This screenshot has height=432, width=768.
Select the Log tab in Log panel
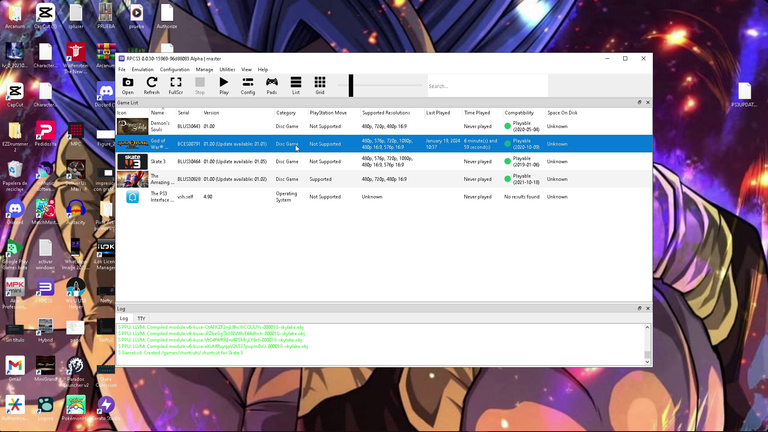pyautogui.click(x=124, y=318)
